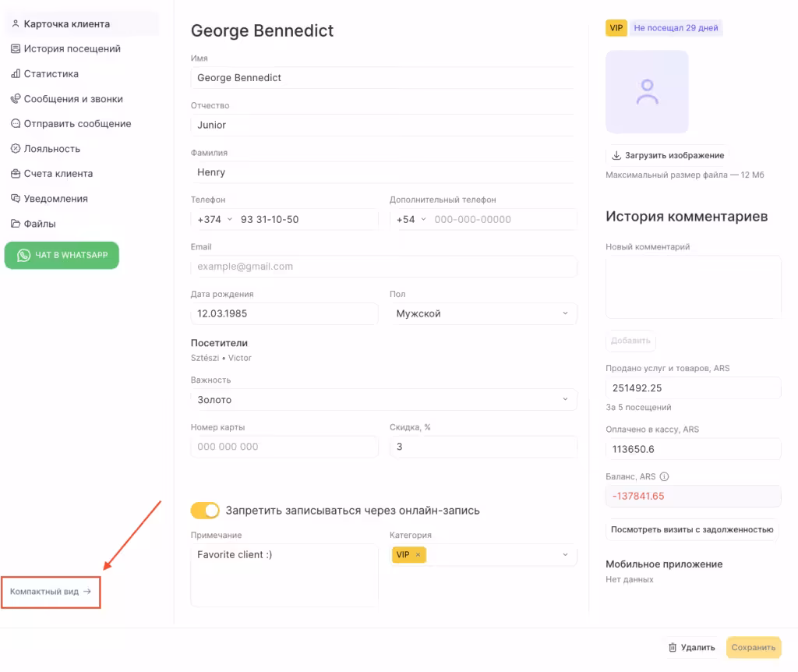Click the green ЧАТ В WHATSAPP button
Screen dimensions: 798x672
[62, 255]
